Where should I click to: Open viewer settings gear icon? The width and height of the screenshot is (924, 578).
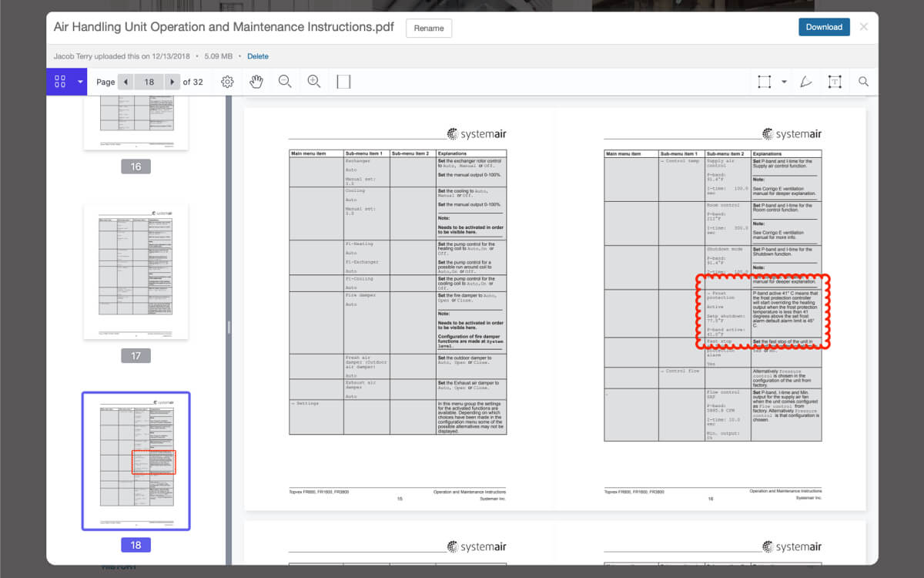pos(227,82)
